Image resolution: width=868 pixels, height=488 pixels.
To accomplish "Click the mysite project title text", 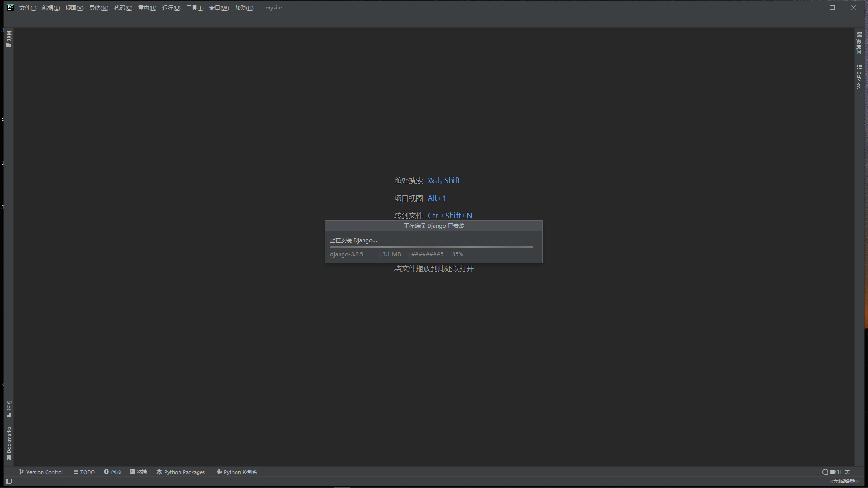I will pos(274,8).
